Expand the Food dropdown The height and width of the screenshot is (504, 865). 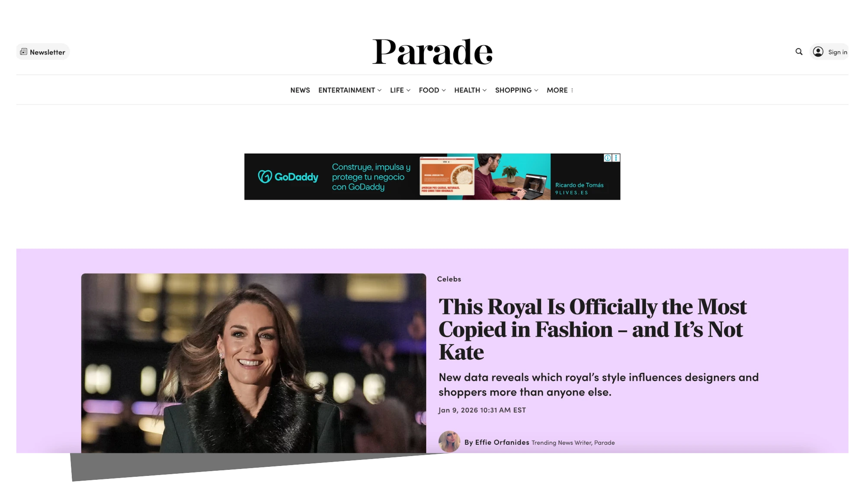[x=432, y=90]
